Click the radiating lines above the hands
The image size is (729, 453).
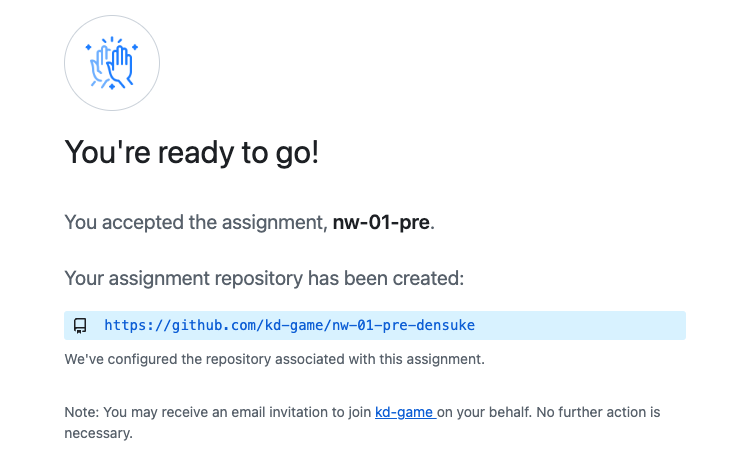(112, 40)
